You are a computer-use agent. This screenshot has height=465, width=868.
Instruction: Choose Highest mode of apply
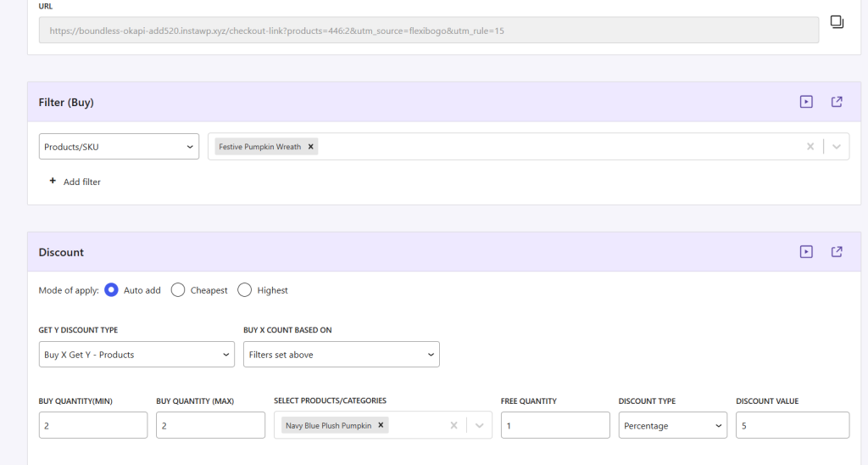(x=245, y=290)
